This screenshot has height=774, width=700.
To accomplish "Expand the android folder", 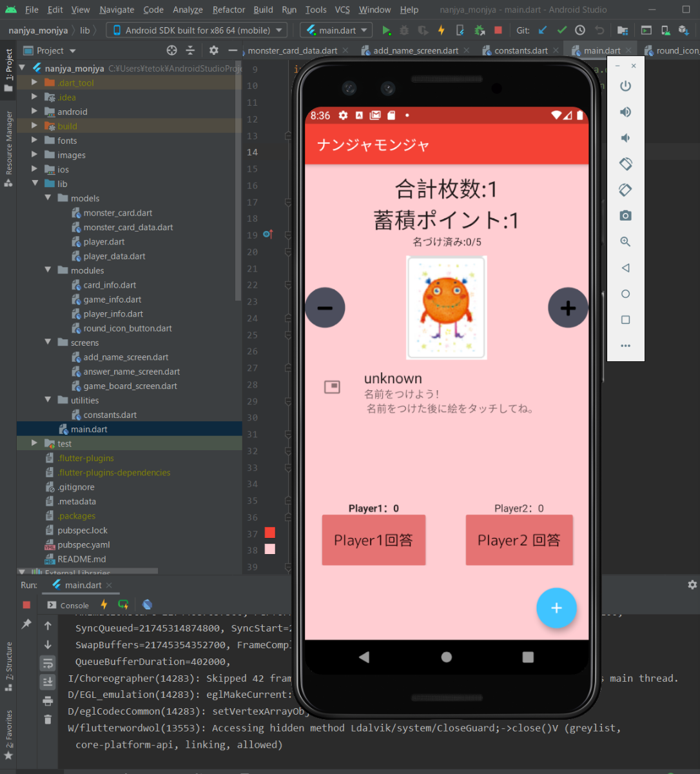I will coord(35,112).
